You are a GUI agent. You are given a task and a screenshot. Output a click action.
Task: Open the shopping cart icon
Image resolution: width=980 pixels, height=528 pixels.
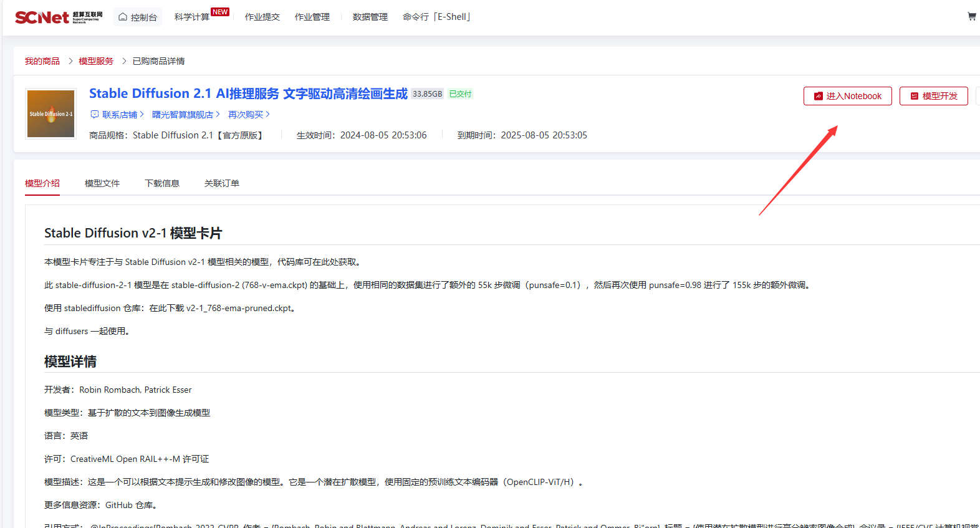coord(971,16)
